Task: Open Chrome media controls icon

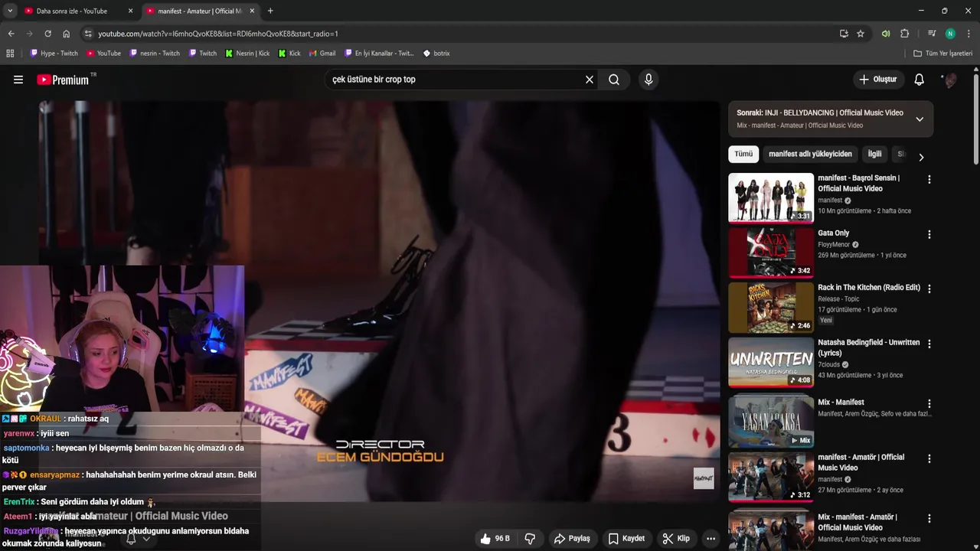Action: [932, 34]
